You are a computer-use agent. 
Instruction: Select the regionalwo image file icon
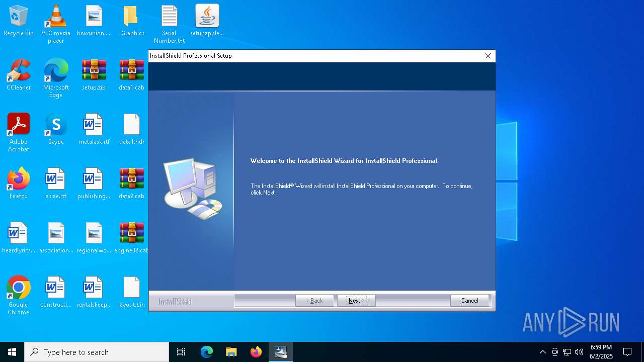tap(94, 238)
